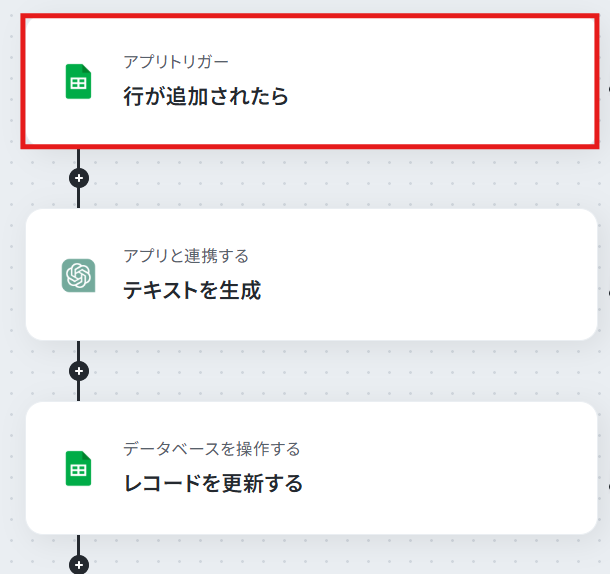The width and height of the screenshot is (610, 574).
Task: Select the テキストを生成 title text
Action: [192, 290]
